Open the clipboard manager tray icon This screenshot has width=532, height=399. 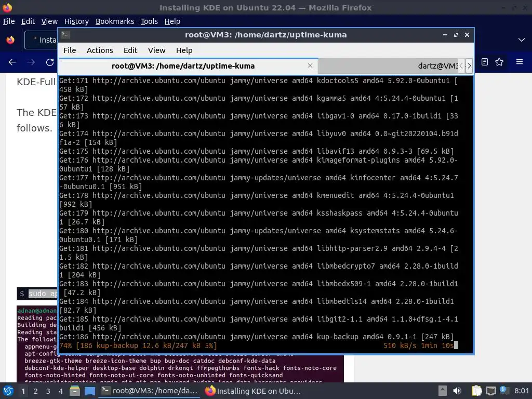(x=476, y=391)
